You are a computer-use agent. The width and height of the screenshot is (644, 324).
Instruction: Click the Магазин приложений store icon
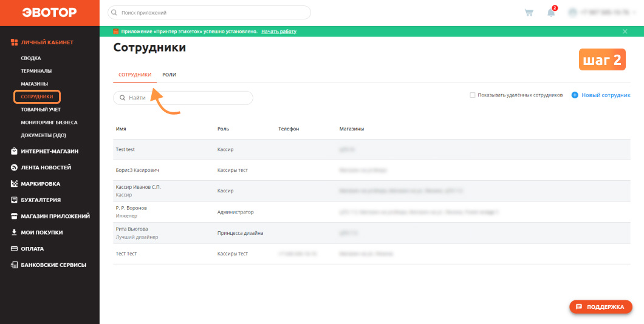(14, 216)
